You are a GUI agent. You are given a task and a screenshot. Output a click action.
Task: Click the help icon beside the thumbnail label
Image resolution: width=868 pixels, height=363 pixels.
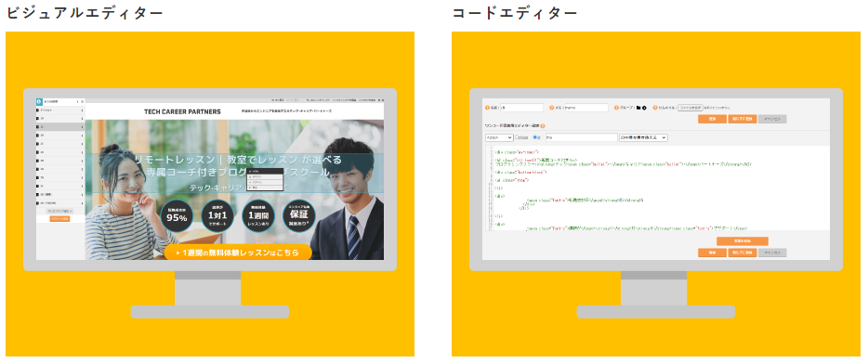(655, 108)
